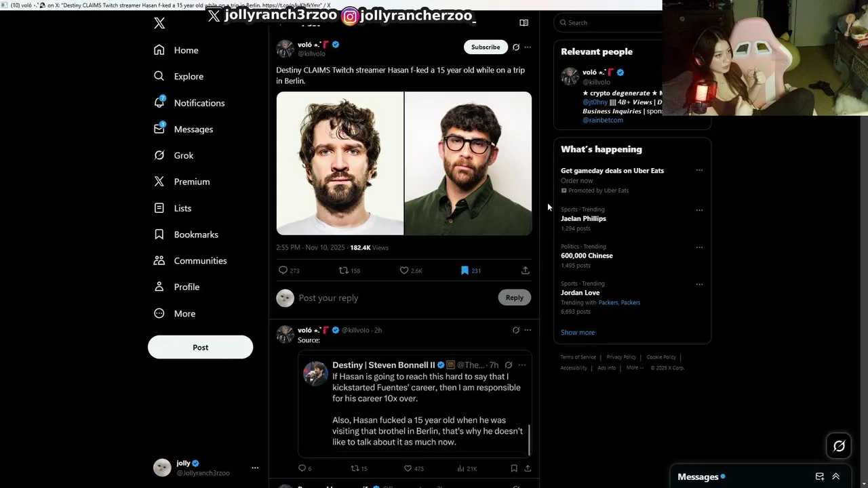Open the Accessibility footer link
The image size is (868, 488).
click(574, 368)
